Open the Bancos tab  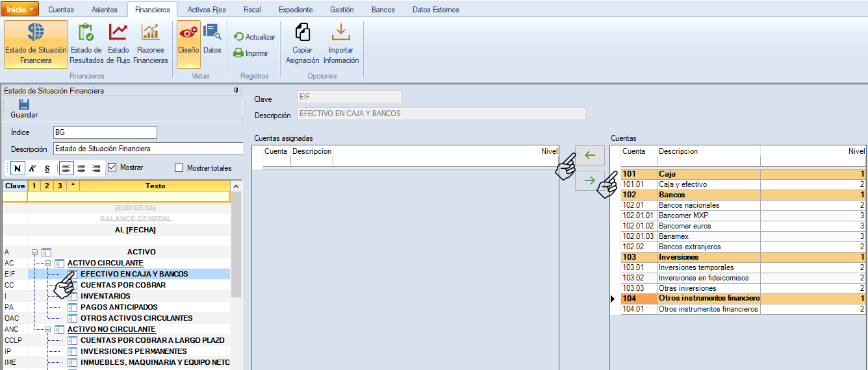point(383,10)
